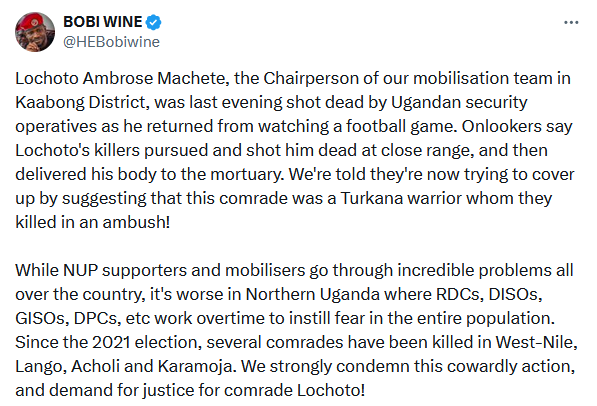Click the words 'Northern Uganda' in tweet
The height and width of the screenshot is (406, 597).
pos(313,294)
